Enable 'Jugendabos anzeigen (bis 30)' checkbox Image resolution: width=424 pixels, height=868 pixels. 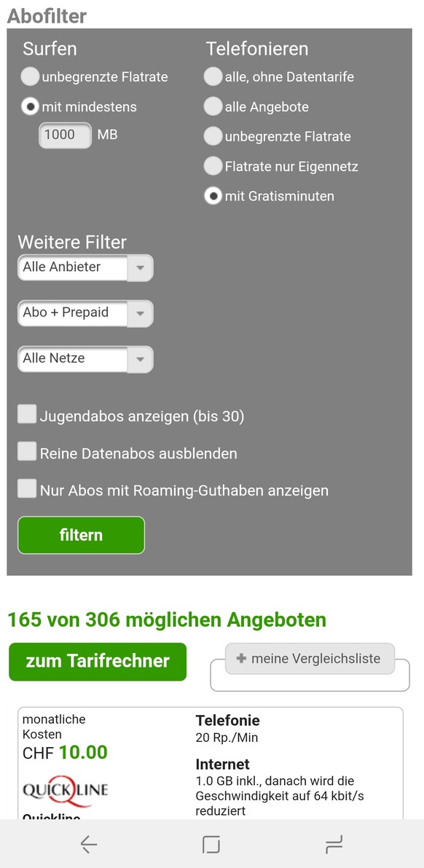(x=26, y=415)
